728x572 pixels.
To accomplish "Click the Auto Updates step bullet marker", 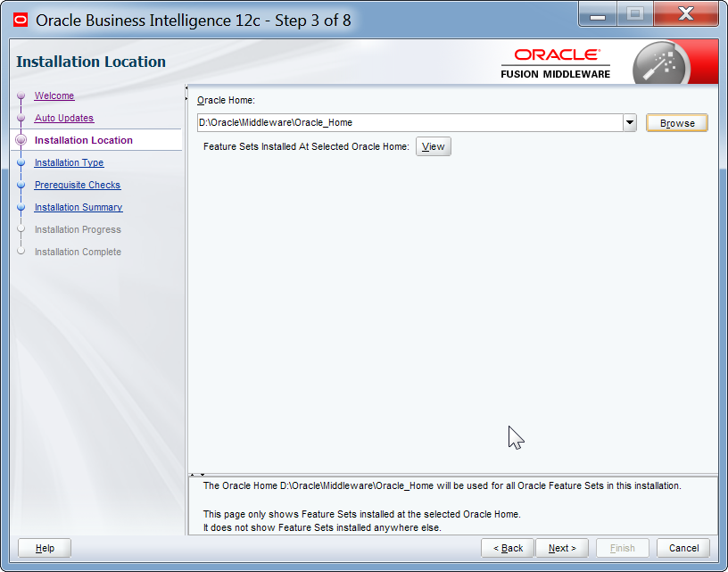I will pos(21,118).
